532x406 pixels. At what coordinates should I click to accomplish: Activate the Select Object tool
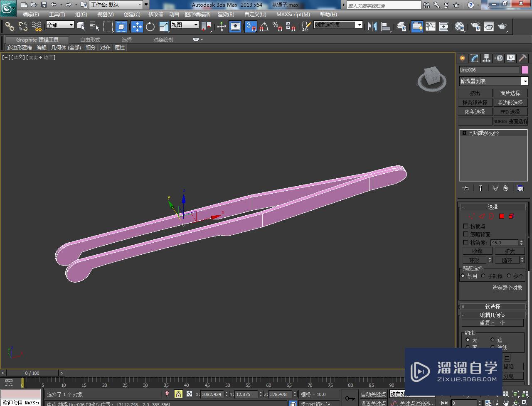coord(81,27)
